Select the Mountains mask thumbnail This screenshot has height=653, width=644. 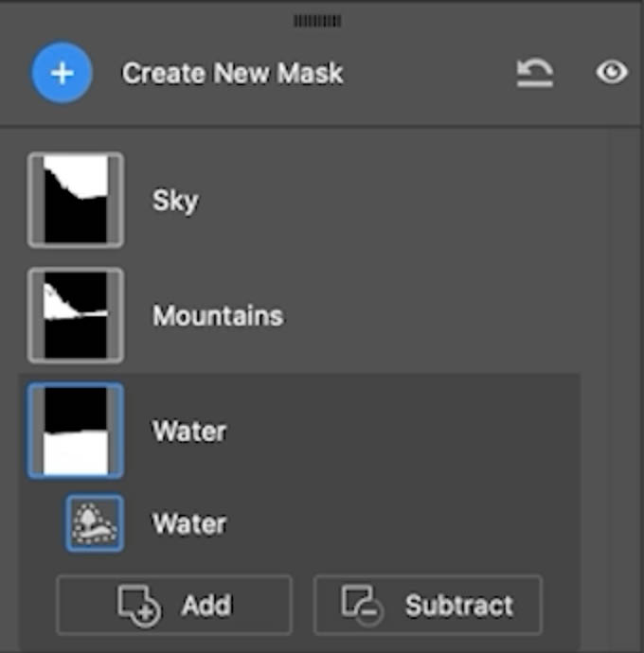pyautogui.click(x=76, y=315)
